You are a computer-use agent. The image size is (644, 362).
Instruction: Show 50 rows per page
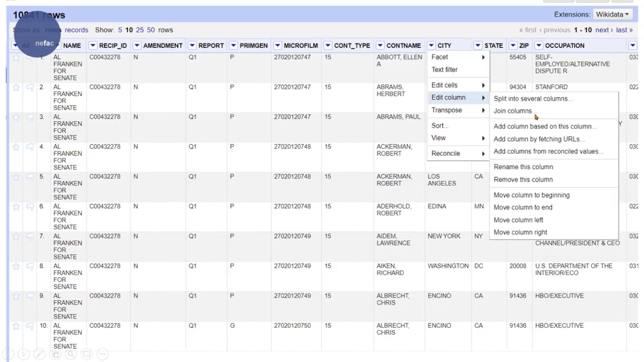click(x=151, y=30)
